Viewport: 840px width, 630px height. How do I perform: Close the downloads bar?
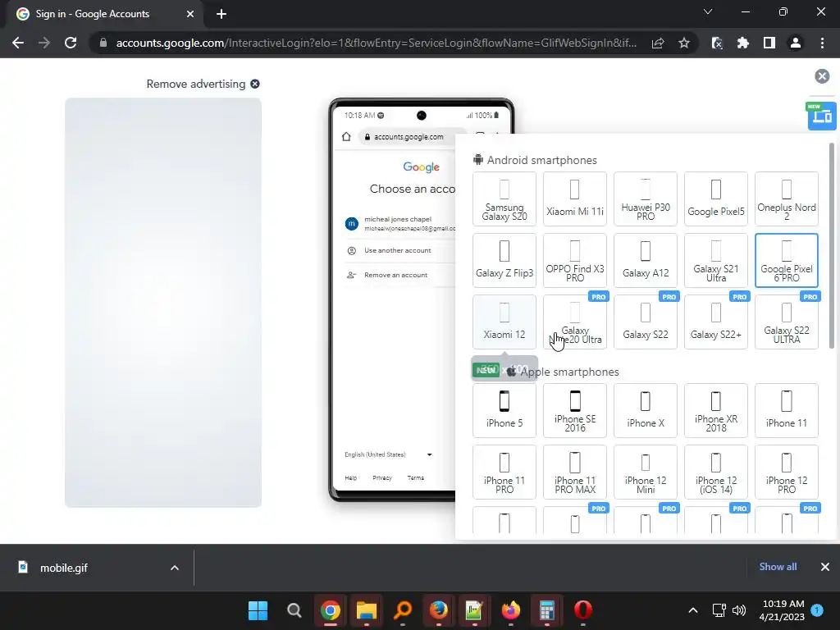[825, 567]
